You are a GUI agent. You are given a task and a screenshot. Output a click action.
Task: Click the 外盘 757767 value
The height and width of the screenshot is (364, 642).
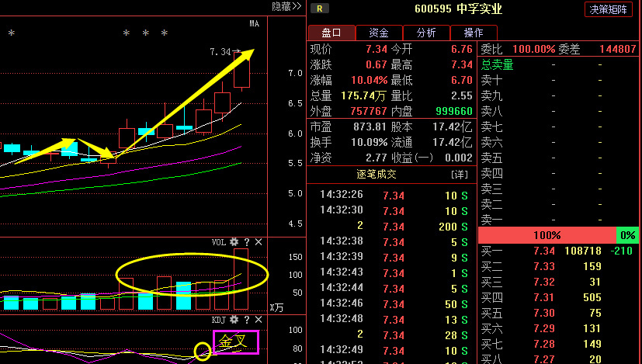(369, 111)
